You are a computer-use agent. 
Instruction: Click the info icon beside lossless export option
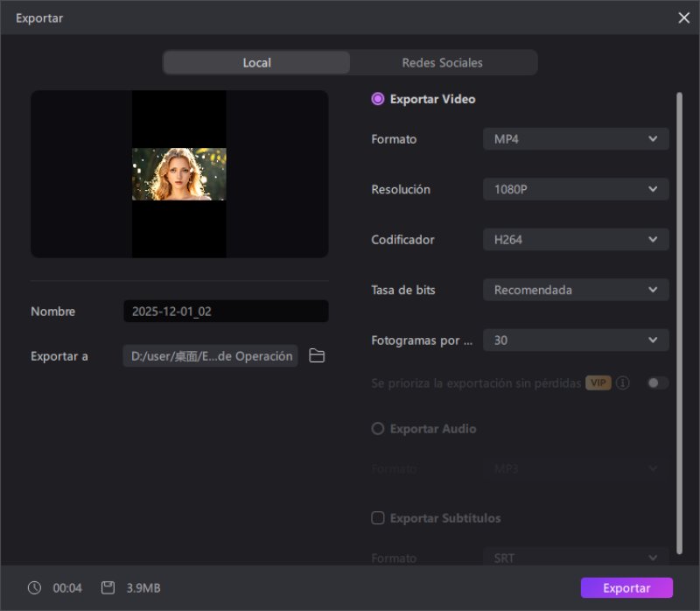620,383
